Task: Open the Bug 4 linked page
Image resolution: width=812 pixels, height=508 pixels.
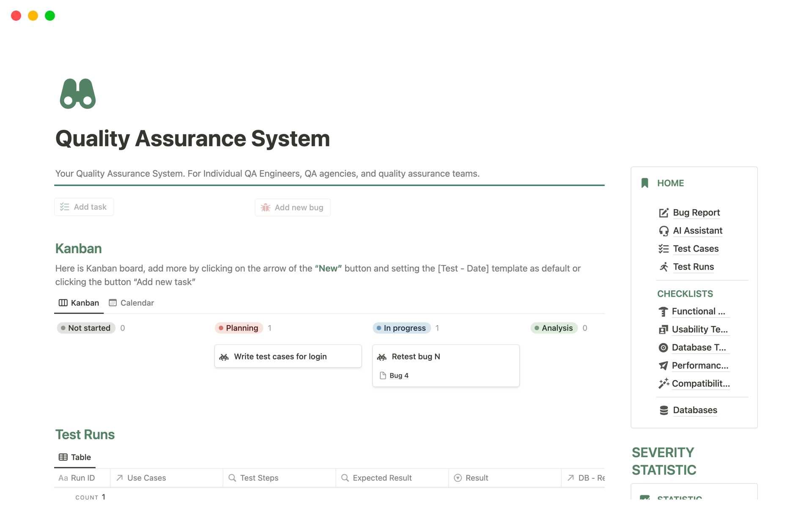Action: coord(398,375)
